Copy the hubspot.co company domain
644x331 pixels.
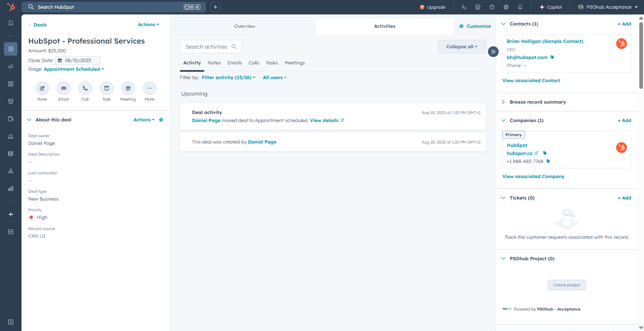coord(545,153)
